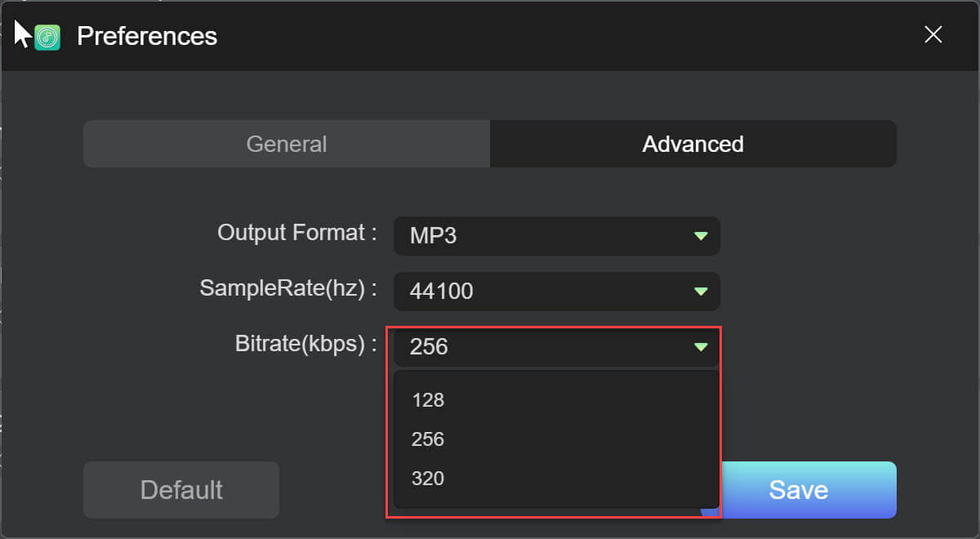The image size is (980, 539).
Task: Click the green music app logo icon
Action: 47,37
